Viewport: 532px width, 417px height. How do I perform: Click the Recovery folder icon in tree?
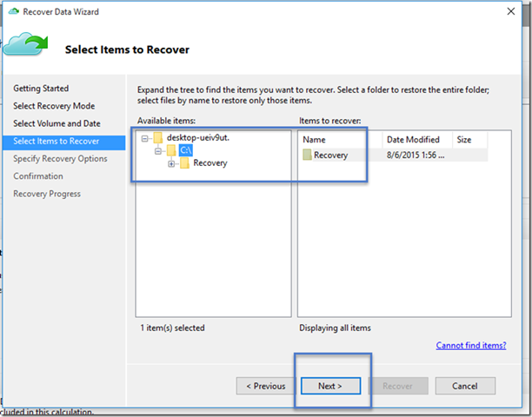coord(184,163)
